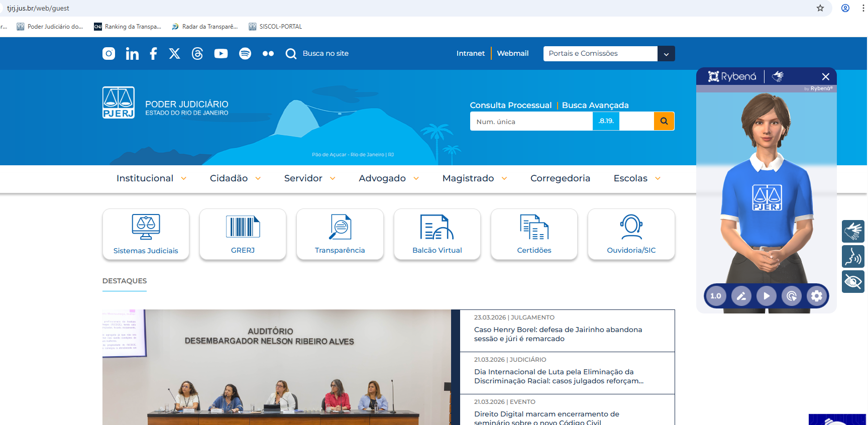868x425 pixels.
Task: Click the Spotify icon in the top bar
Action: (245, 54)
